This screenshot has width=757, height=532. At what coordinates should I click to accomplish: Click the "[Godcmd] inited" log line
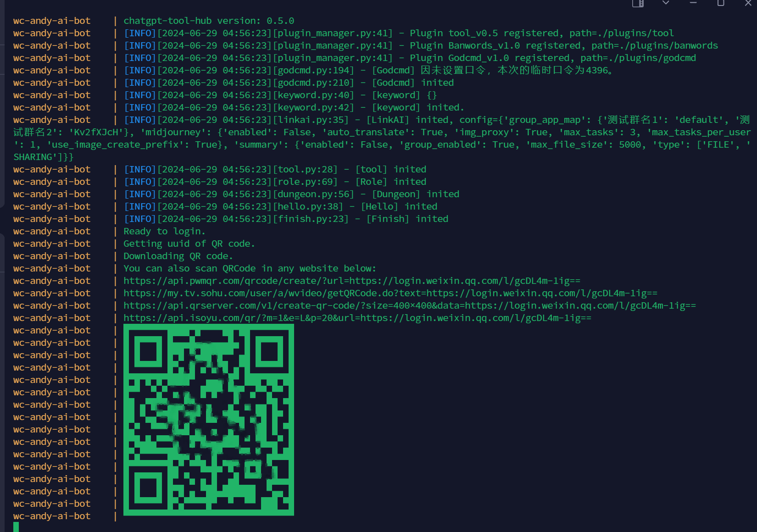coord(289,83)
